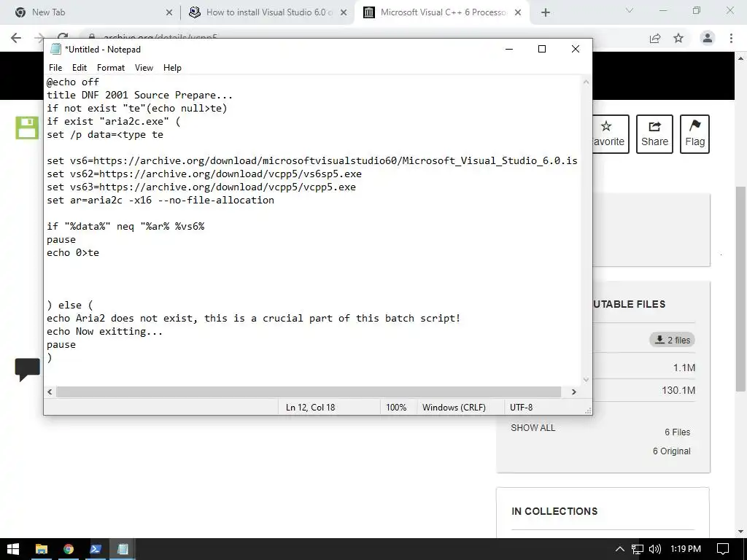Click the Favorite button on archive.org
The height and width of the screenshot is (560, 747).
pos(611,134)
